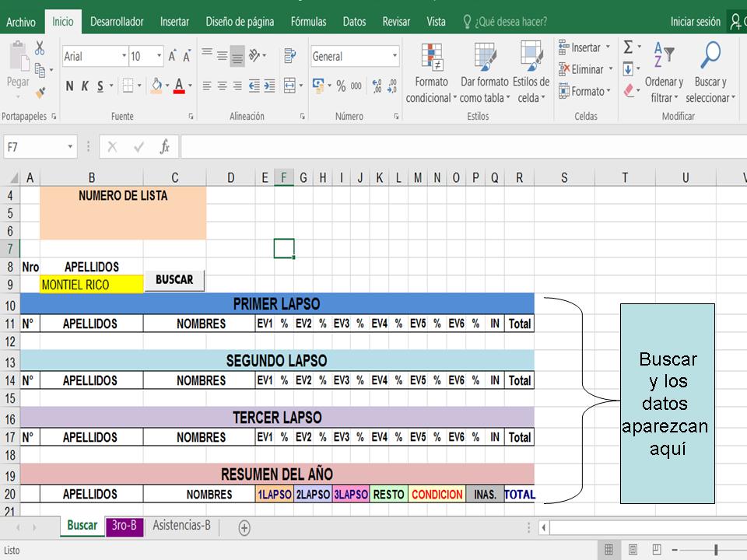Switch to Page Break Preview view
The width and height of the screenshot is (747, 560).
coord(657,550)
